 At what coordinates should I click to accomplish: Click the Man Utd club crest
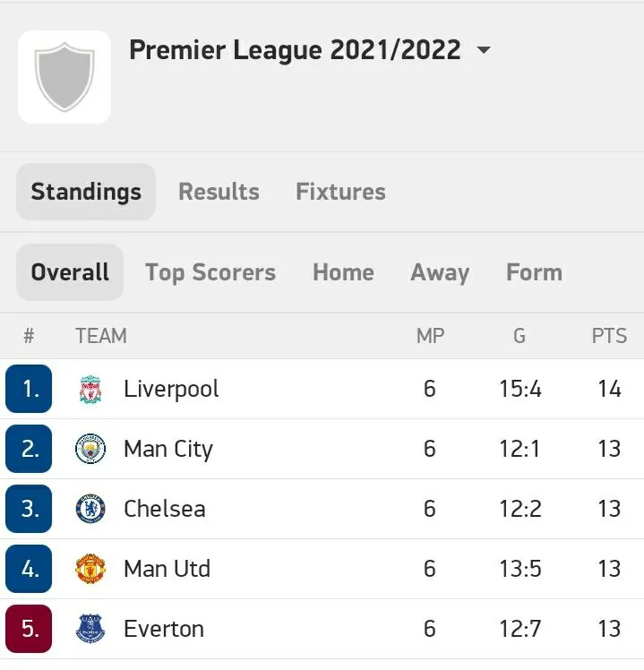tap(90, 569)
